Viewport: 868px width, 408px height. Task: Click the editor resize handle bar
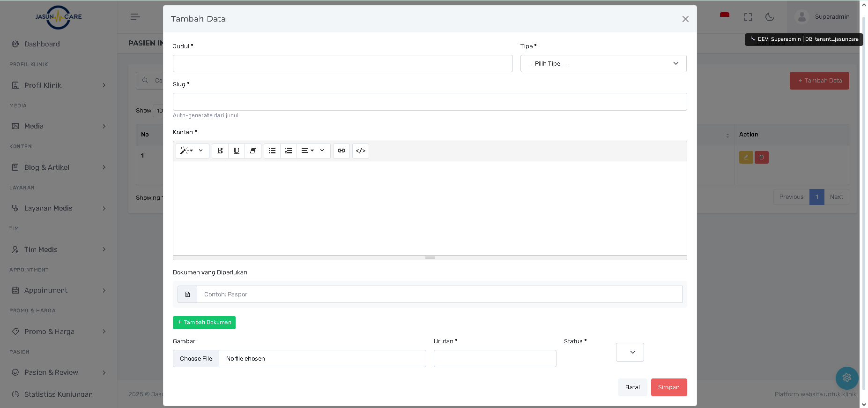430,257
